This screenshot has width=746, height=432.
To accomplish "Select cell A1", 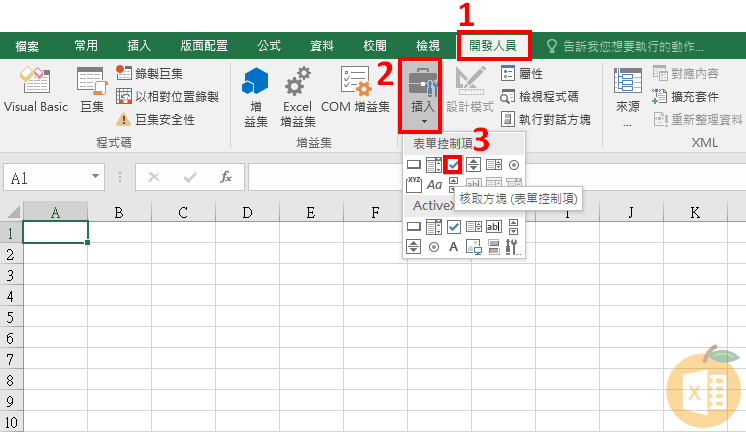I will point(55,232).
